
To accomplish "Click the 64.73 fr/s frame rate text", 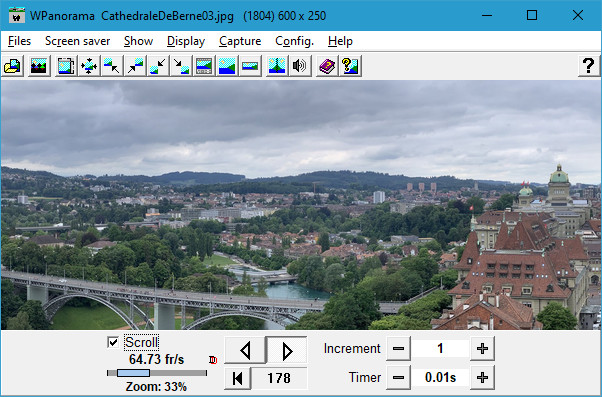I will (x=157, y=360).
